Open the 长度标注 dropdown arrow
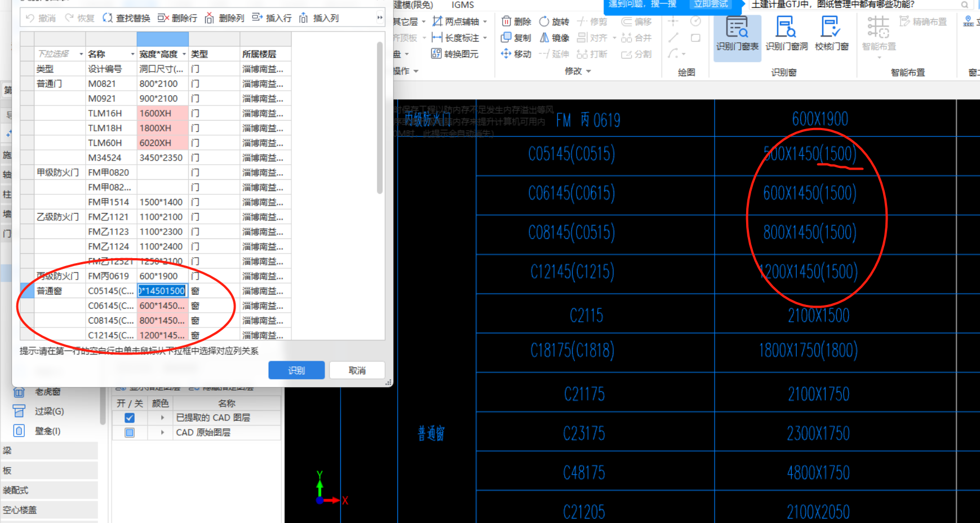 (485, 38)
